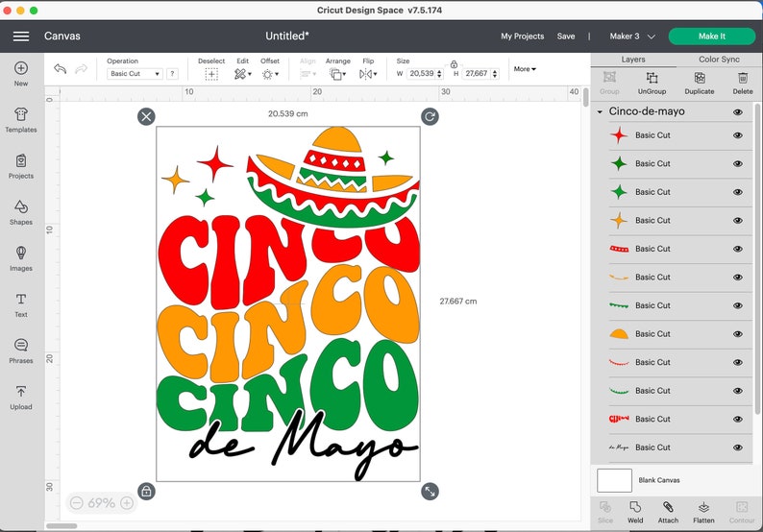763x532 pixels.
Task: Open the hamburger main menu
Action: (21, 36)
